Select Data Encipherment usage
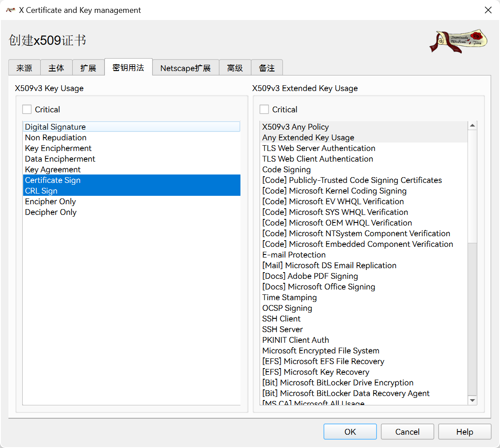The image size is (500, 448). (x=132, y=159)
